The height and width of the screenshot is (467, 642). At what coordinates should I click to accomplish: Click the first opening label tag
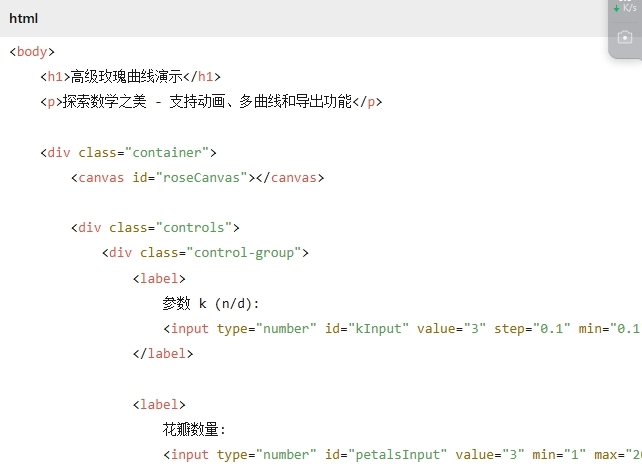tap(159, 279)
